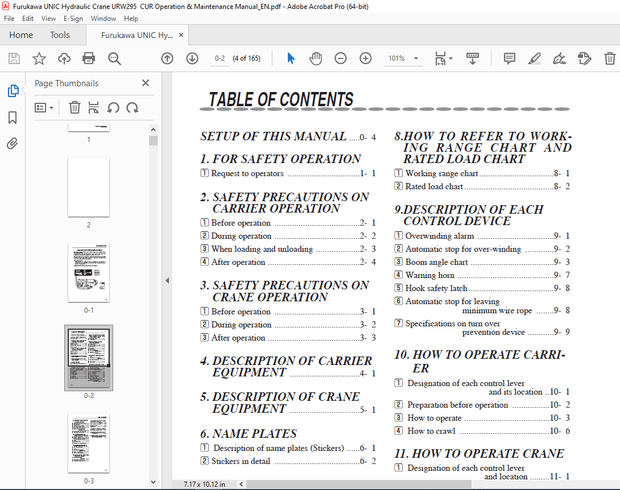Viewport: 620px width, 490px height.
Task: Click the 101% zoom value field
Action: coord(397,59)
